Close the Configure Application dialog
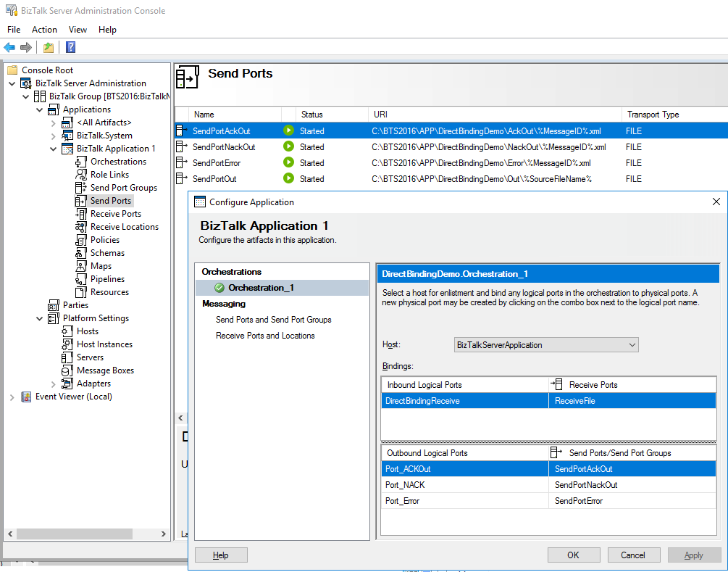Image resolution: width=728 pixels, height=572 pixels. click(716, 202)
